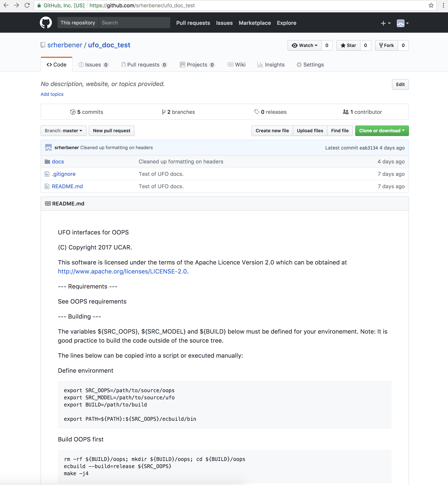Image resolution: width=448 pixels, height=485 pixels.
Task: Star this repository
Action: pos(348,45)
